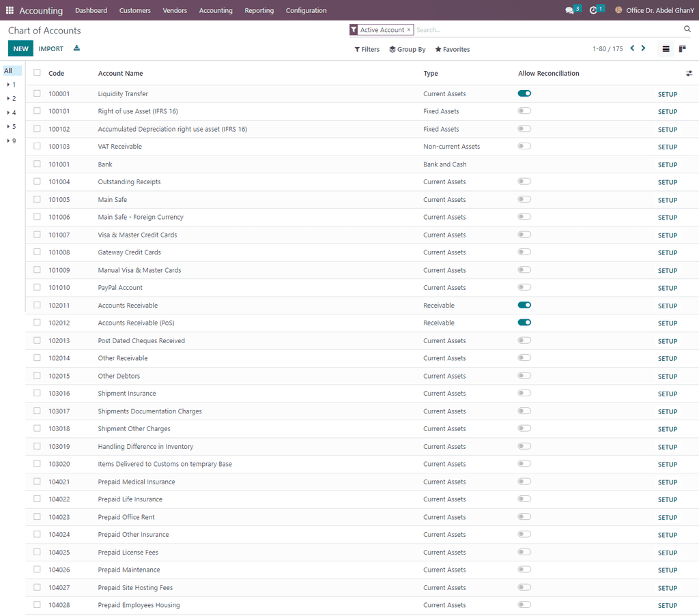Click SETUP for Prepaid Office Rent
Image resolution: width=699 pixels, height=616 pixels.
point(668,518)
